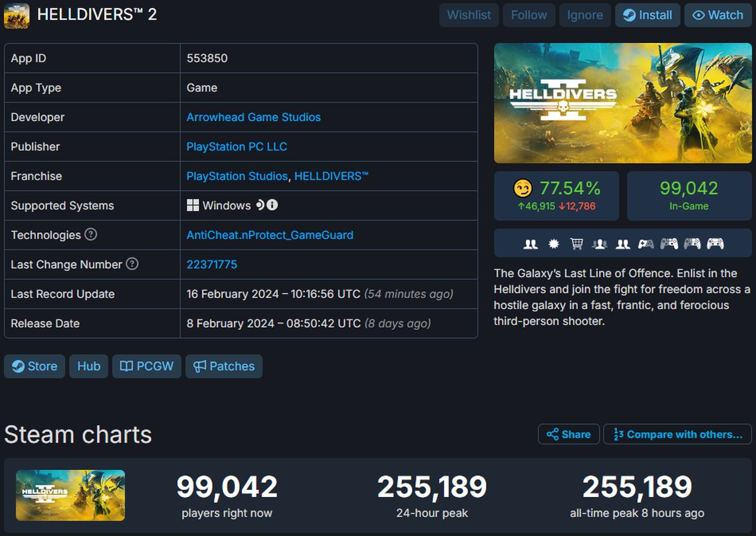Image resolution: width=756 pixels, height=536 pixels.
Task: Click the achievements star icon
Action: point(553,243)
